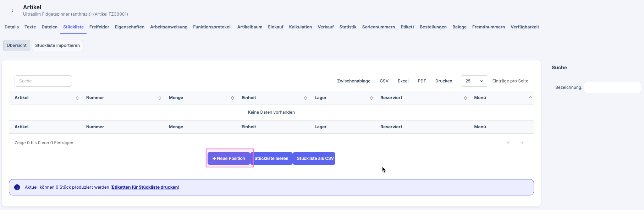Screen dimensions: 644x210
Task: Switch to the Kalkulation tab
Action: (x=300, y=27)
